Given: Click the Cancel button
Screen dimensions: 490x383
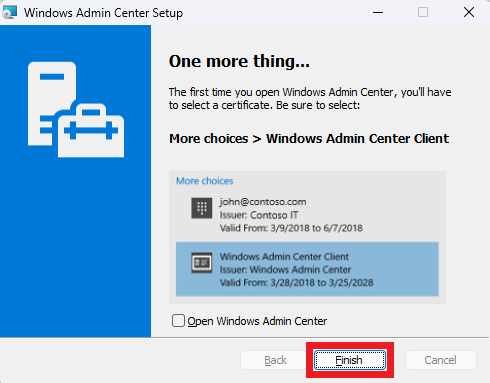Looking at the screenshot, I should (440, 360).
